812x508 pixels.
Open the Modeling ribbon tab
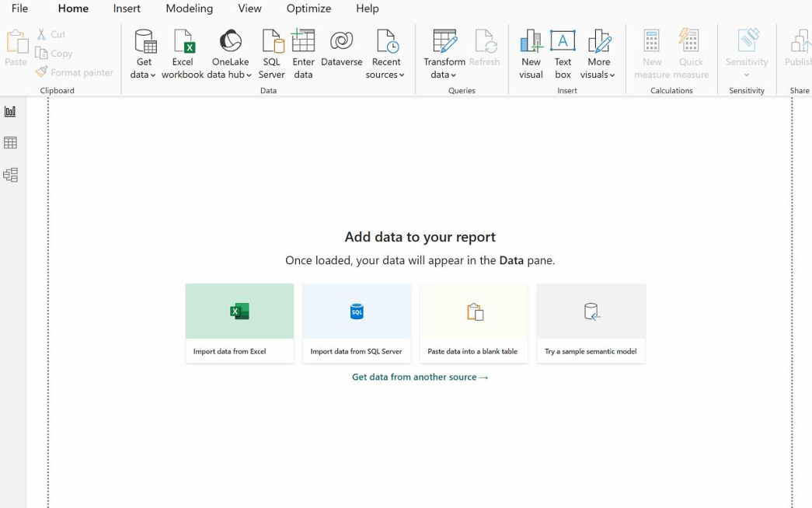189,9
